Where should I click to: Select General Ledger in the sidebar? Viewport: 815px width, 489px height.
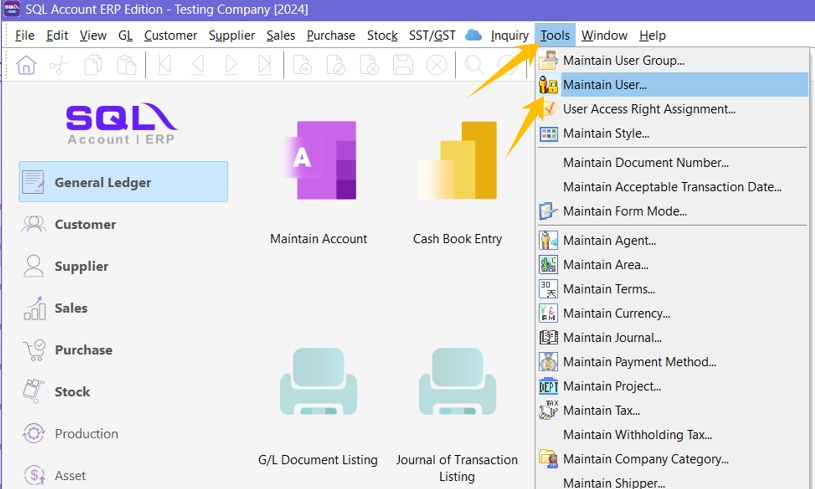coord(123,182)
